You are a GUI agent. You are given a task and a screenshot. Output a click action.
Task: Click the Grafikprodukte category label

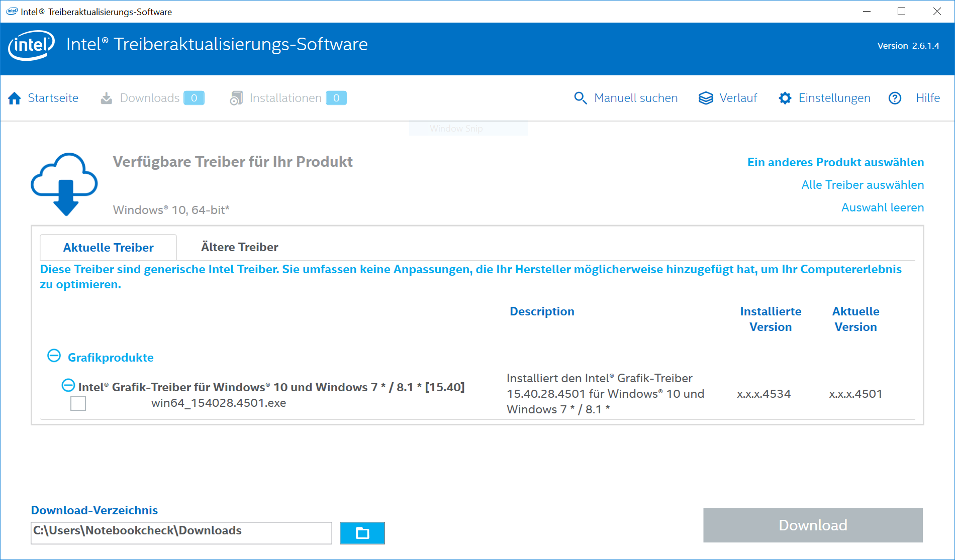pos(111,358)
